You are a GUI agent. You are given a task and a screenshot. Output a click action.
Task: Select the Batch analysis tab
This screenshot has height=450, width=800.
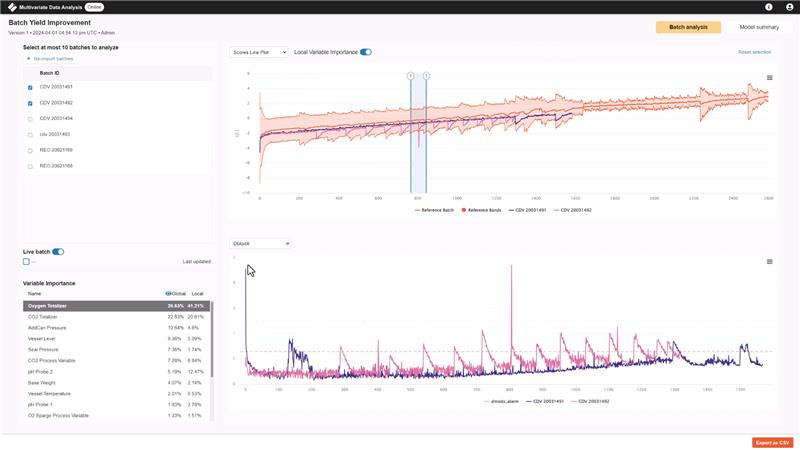coord(688,27)
